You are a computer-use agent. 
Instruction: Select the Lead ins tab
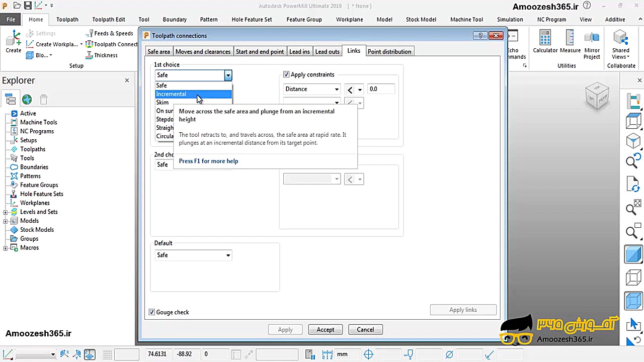(x=299, y=52)
